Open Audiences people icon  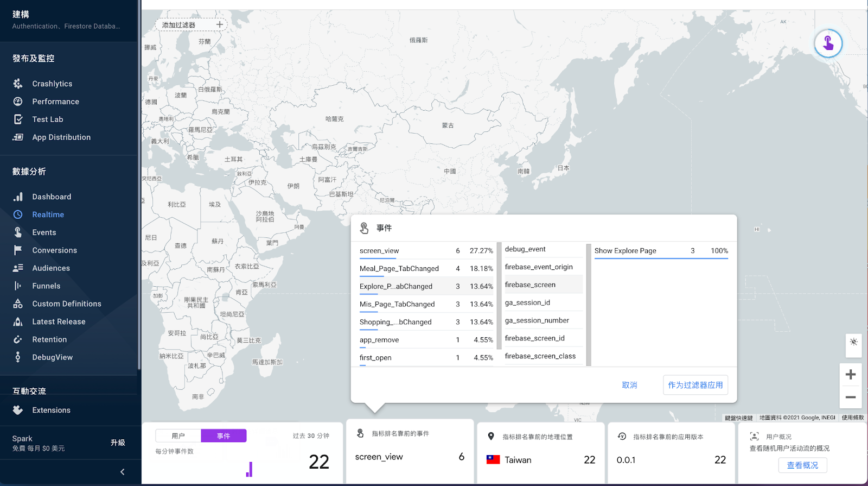click(18, 268)
